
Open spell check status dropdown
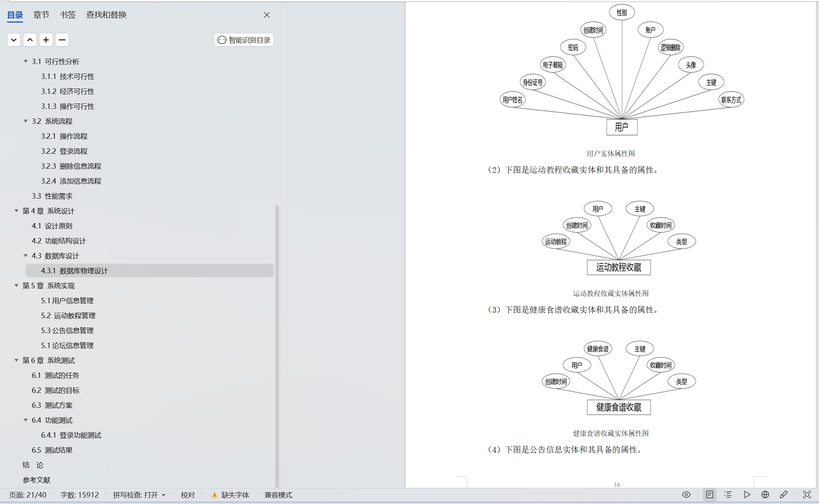click(139, 495)
